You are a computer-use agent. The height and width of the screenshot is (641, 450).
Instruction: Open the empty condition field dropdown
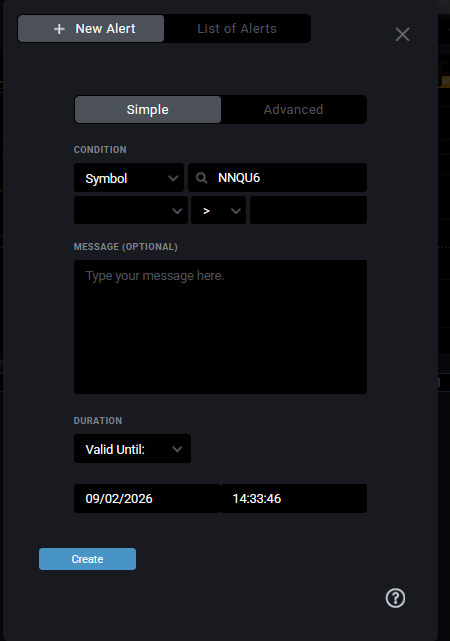131,210
